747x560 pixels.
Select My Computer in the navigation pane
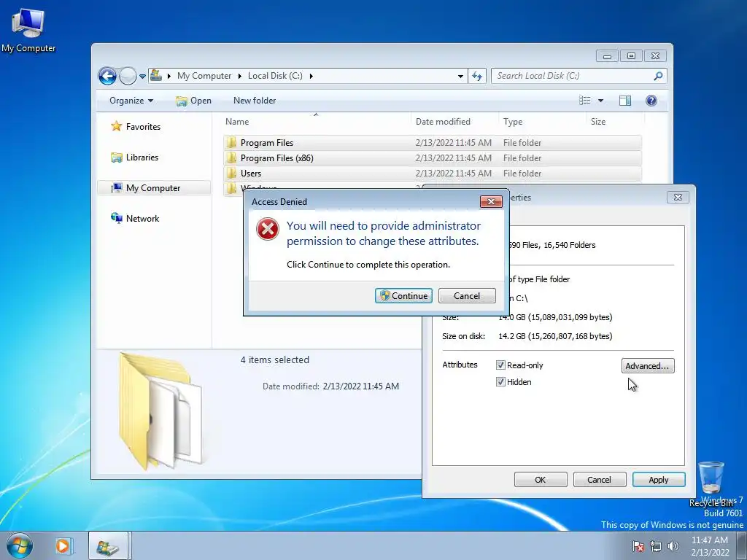pos(153,188)
